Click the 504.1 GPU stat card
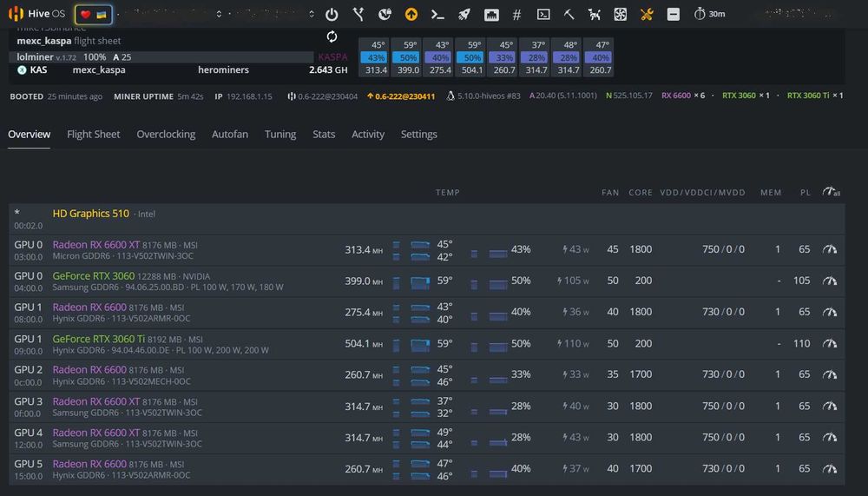 (472, 57)
